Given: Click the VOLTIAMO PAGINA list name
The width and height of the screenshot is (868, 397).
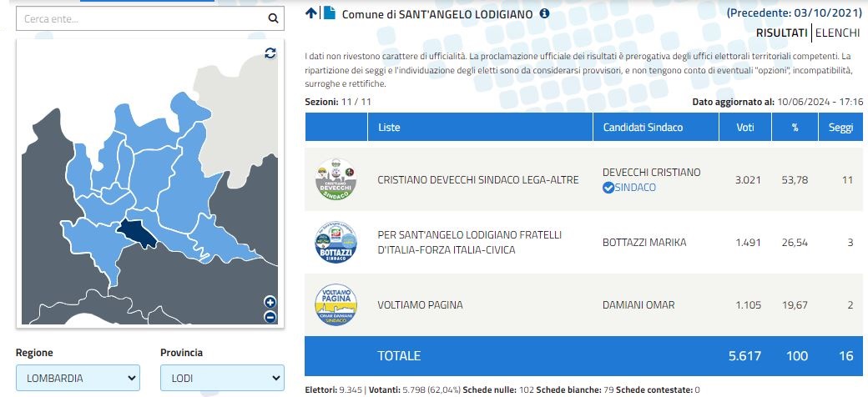Looking at the screenshot, I should click(x=420, y=304).
